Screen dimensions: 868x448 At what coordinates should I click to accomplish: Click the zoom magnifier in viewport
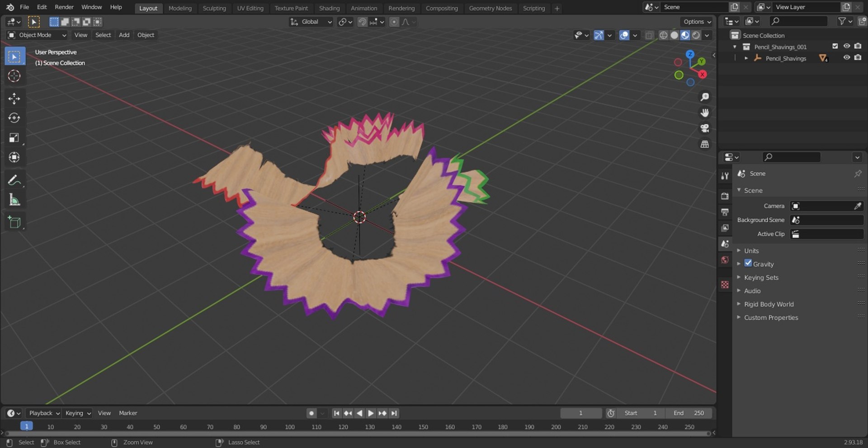click(704, 97)
